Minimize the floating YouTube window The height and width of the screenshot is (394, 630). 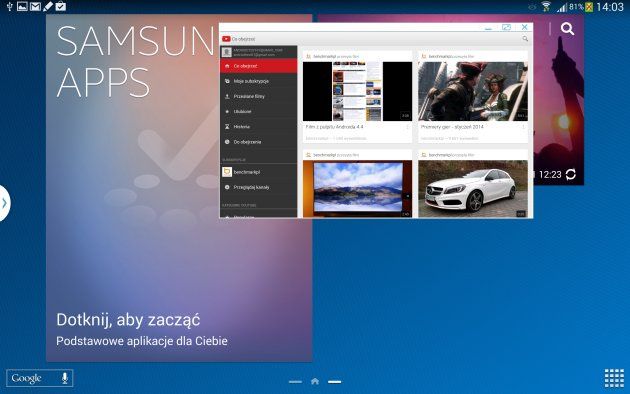(488, 28)
